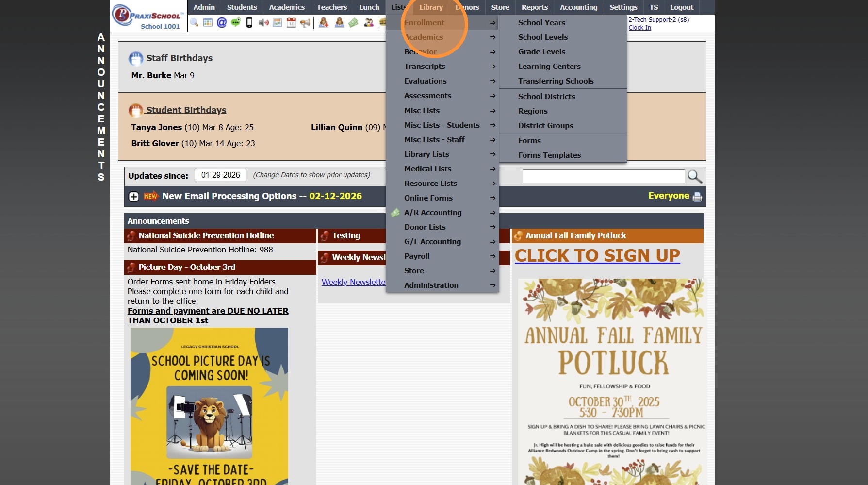Click Logout in the top menu bar
The height and width of the screenshot is (485, 868).
click(x=682, y=7)
